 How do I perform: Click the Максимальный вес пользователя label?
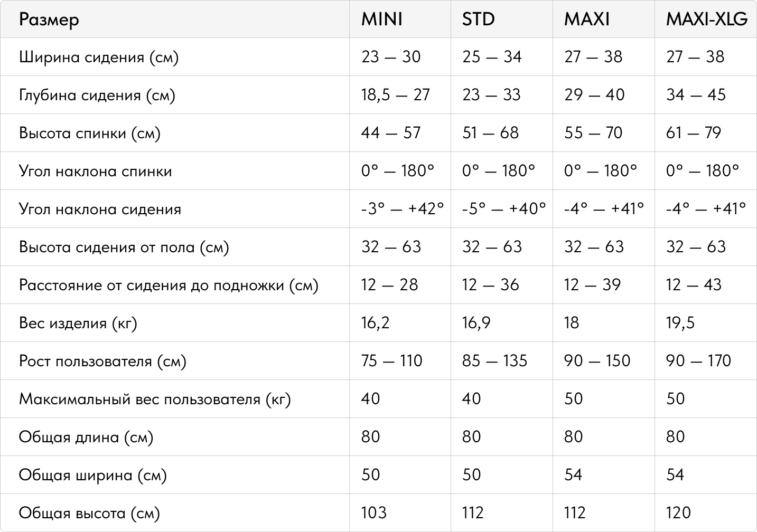click(x=155, y=399)
